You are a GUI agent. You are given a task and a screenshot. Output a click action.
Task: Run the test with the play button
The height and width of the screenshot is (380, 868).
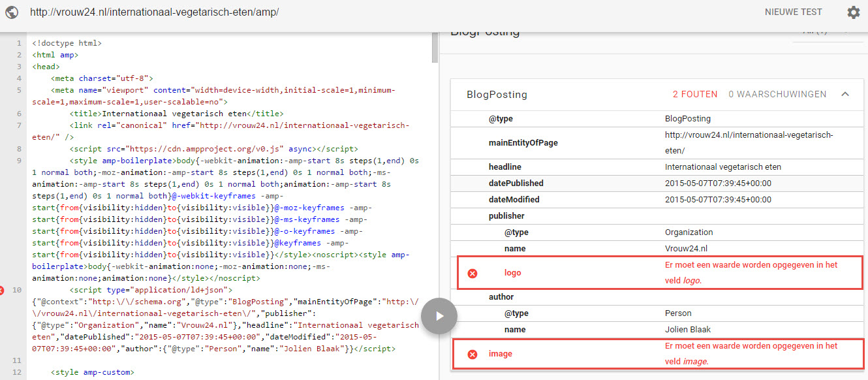click(x=439, y=316)
